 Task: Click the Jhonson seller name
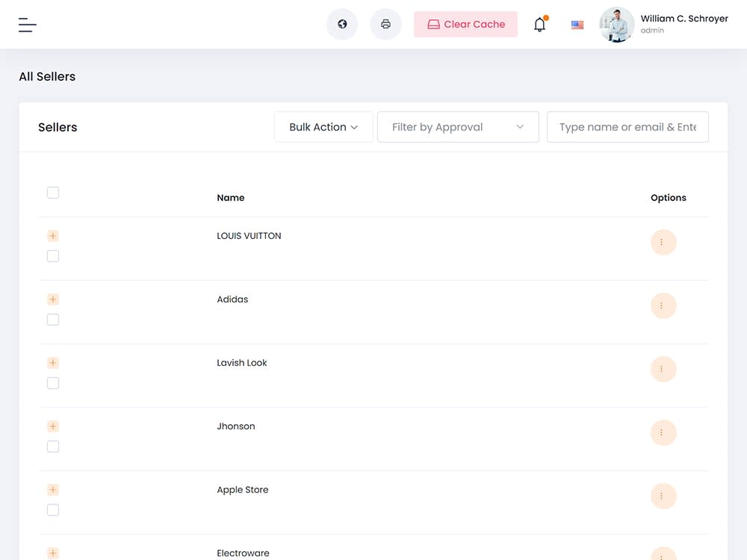point(236,426)
